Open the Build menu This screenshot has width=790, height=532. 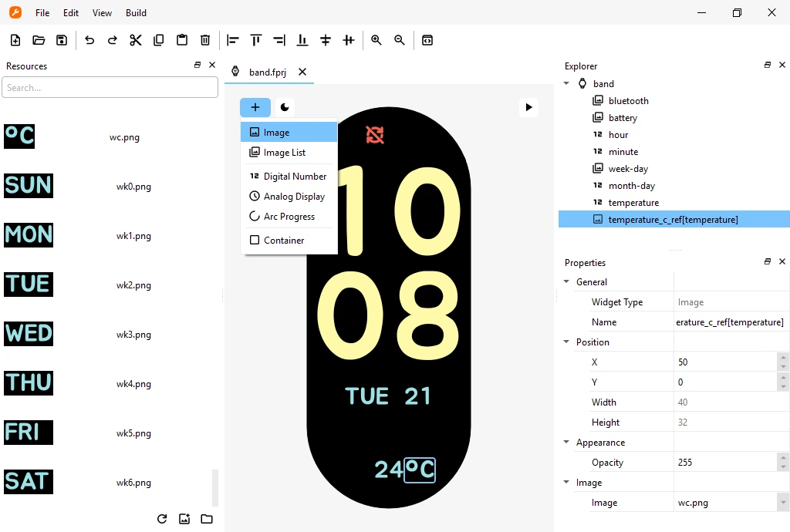pos(136,13)
